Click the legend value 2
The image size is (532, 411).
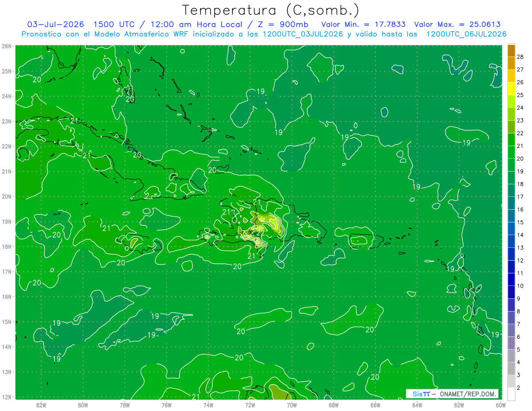pyautogui.click(x=519, y=388)
